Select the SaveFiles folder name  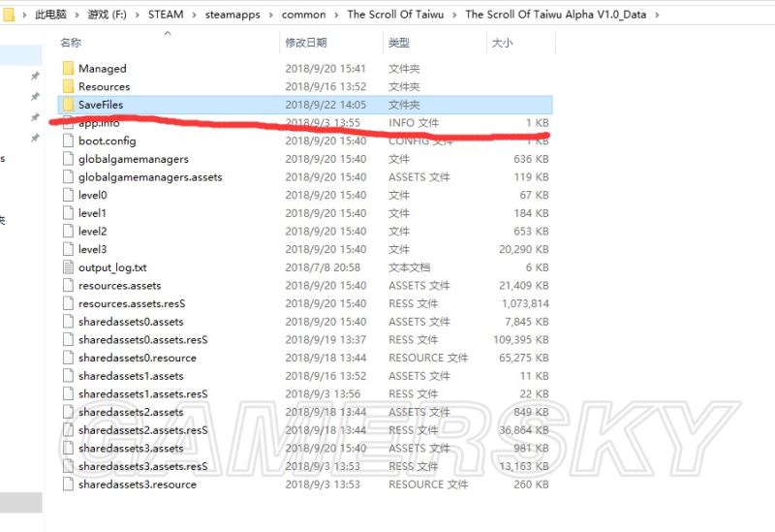pyautogui.click(x=101, y=105)
